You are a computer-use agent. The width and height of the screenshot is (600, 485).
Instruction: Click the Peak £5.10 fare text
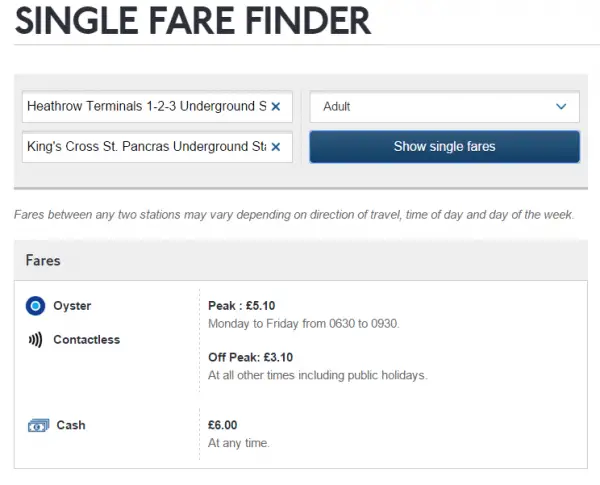(241, 305)
